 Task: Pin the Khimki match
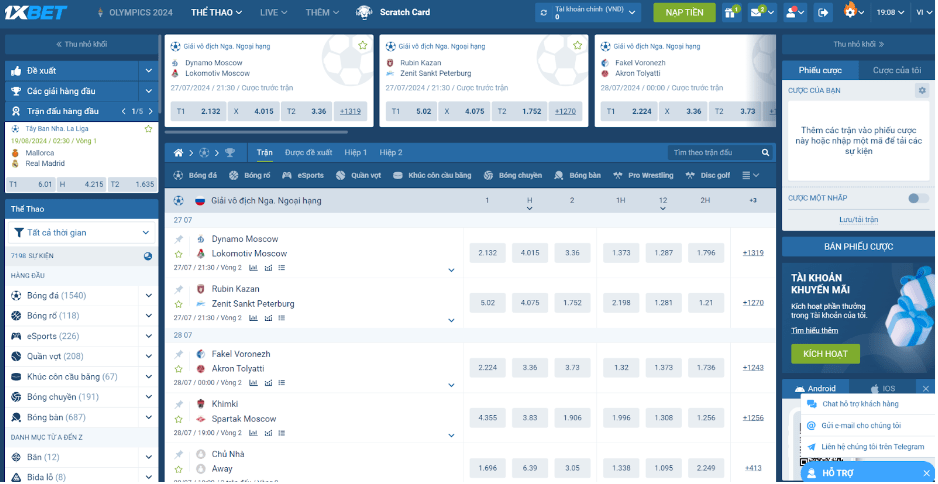pyautogui.click(x=178, y=404)
